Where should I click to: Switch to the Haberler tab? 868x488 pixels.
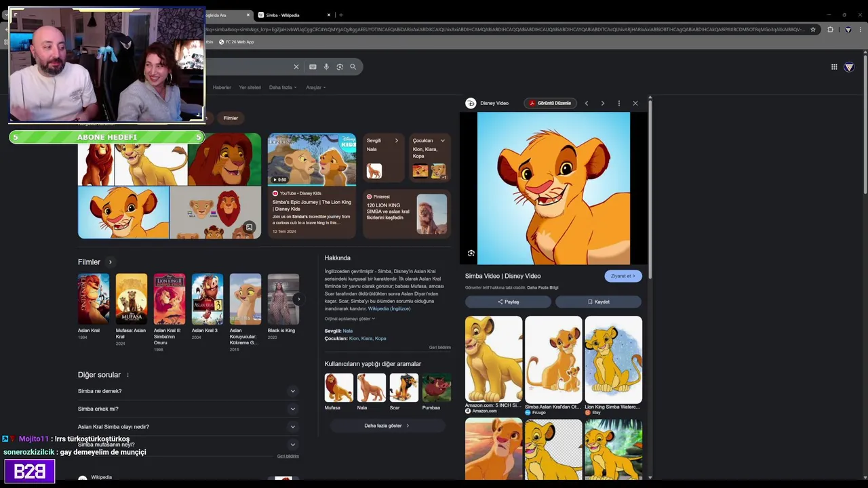pyautogui.click(x=222, y=87)
